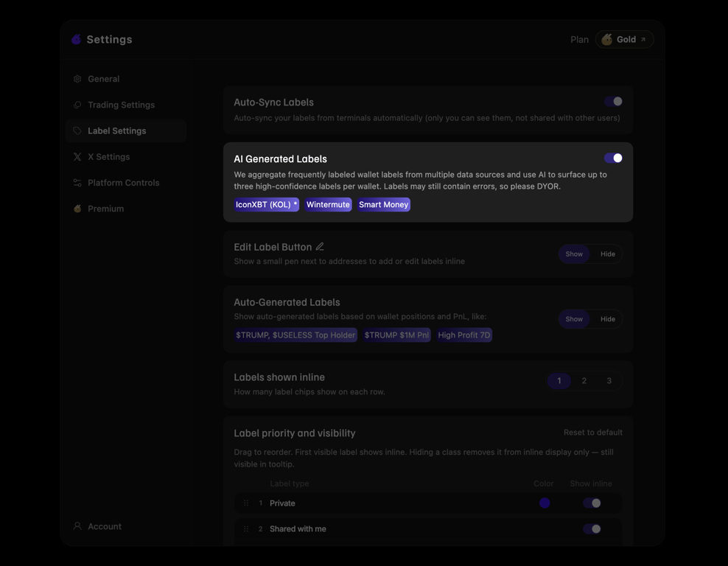Select Hide for Auto-Generated Labels
This screenshot has height=566, width=728.
(607, 319)
